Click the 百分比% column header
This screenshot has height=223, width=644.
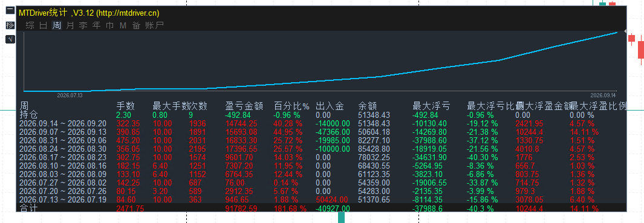[x=291, y=106]
